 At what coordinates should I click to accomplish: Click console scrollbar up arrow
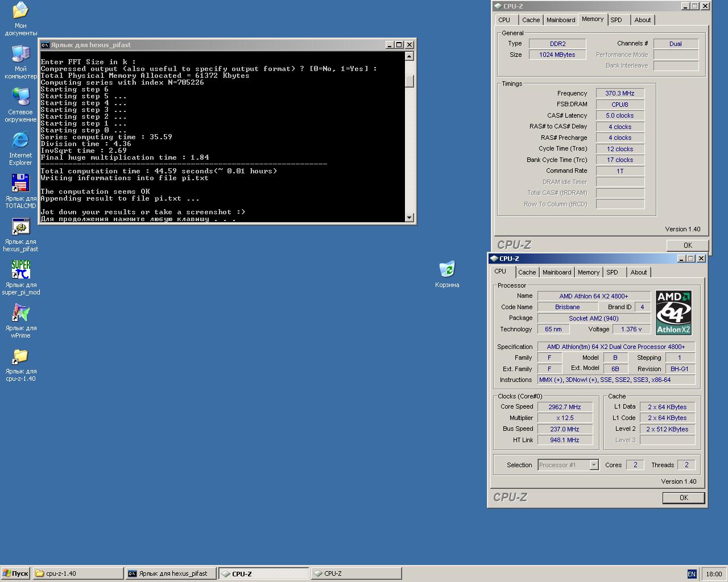[409, 56]
